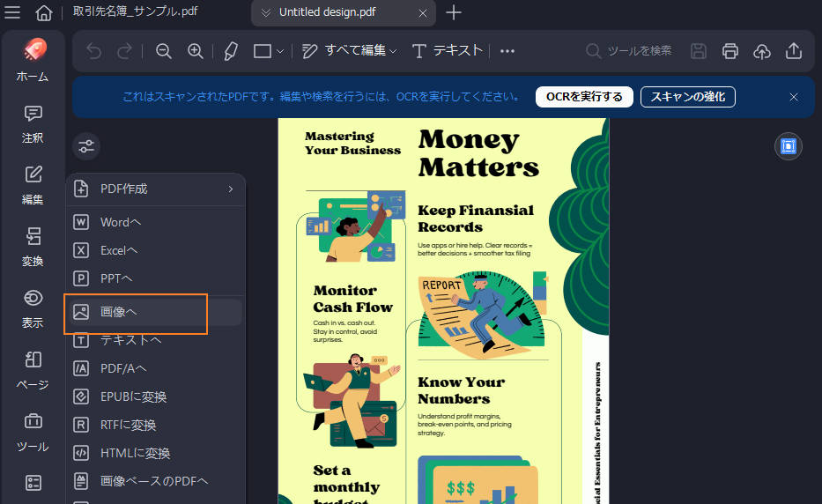822x504 pixels.
Task: Open the 表示 view panel
Action: click(33, 309)
